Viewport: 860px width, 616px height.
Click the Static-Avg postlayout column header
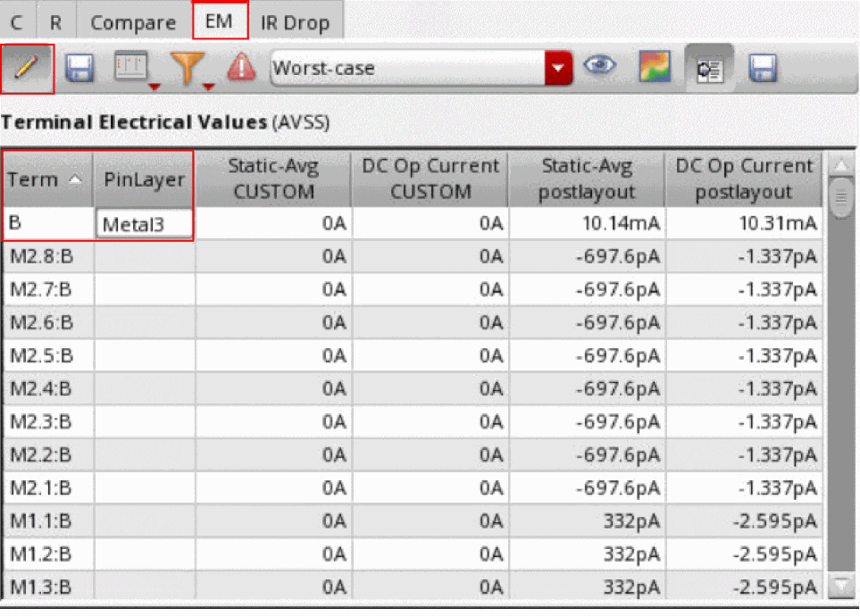click(x=587, y=179)
